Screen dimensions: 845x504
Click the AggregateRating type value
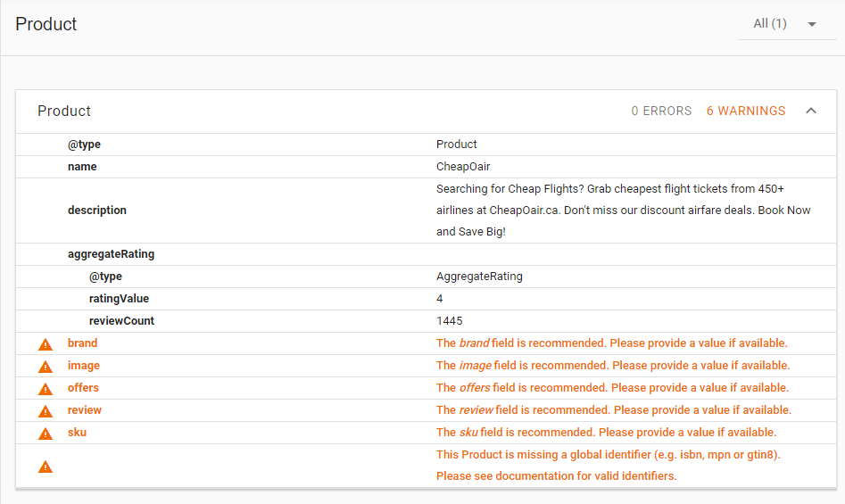coord(479,277)
